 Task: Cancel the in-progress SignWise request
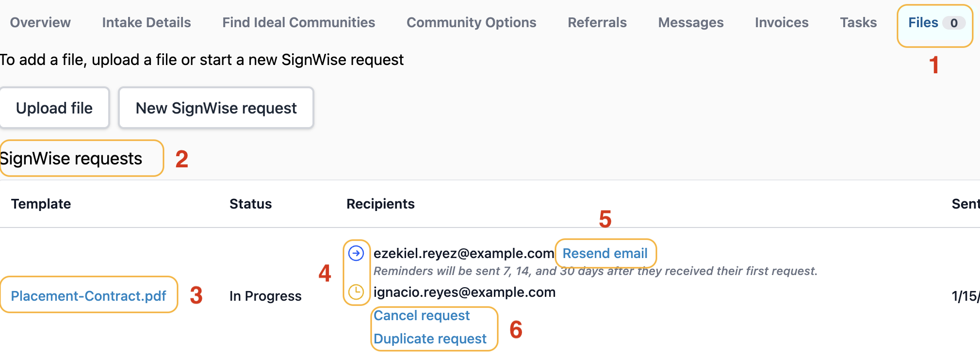[422, 316]
